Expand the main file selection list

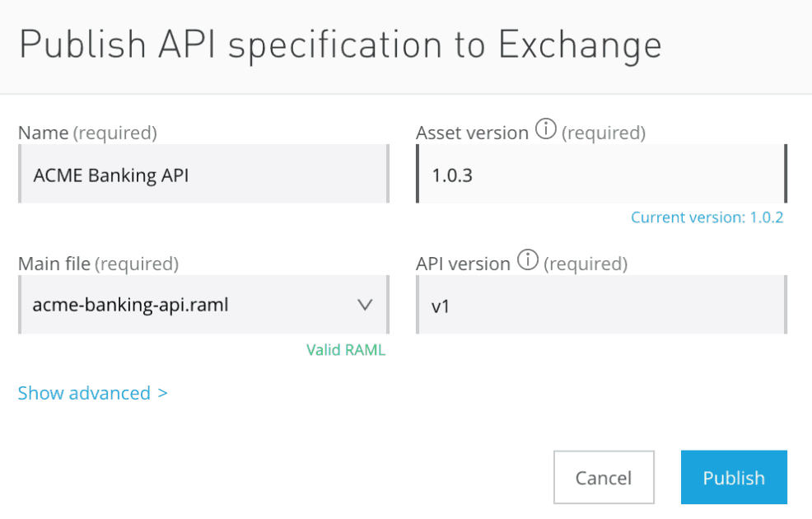365,304
